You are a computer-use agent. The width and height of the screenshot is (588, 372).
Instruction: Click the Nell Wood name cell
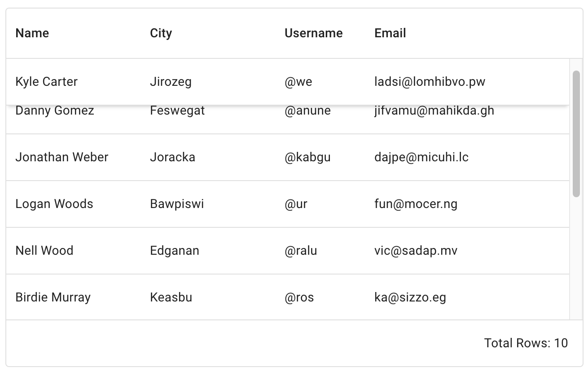tap(44, 251)
